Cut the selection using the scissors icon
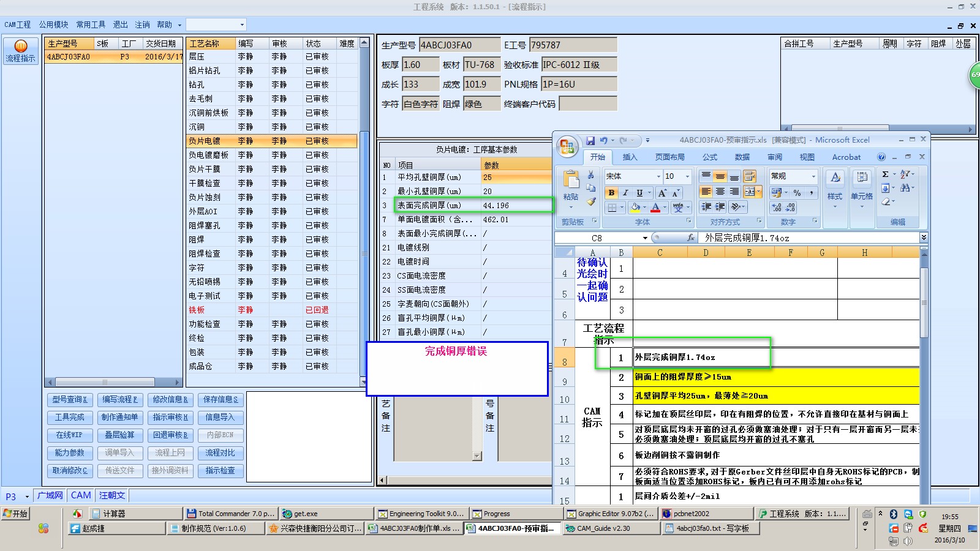The height and width of the screenshot is (551, 980). 591,175
